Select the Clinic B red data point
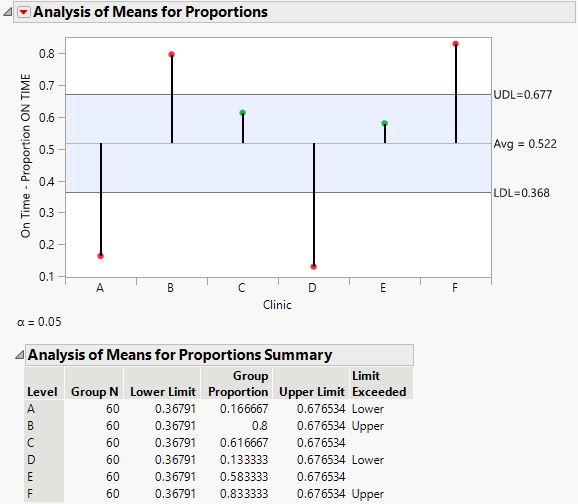578x504 pixels. [x=172, y=55]
